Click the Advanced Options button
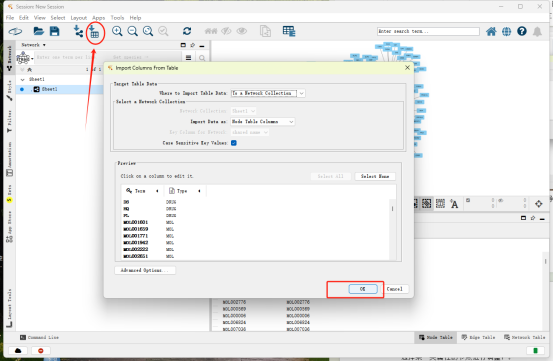Screen dimensions: 553x362 click(x=145, y=270)
